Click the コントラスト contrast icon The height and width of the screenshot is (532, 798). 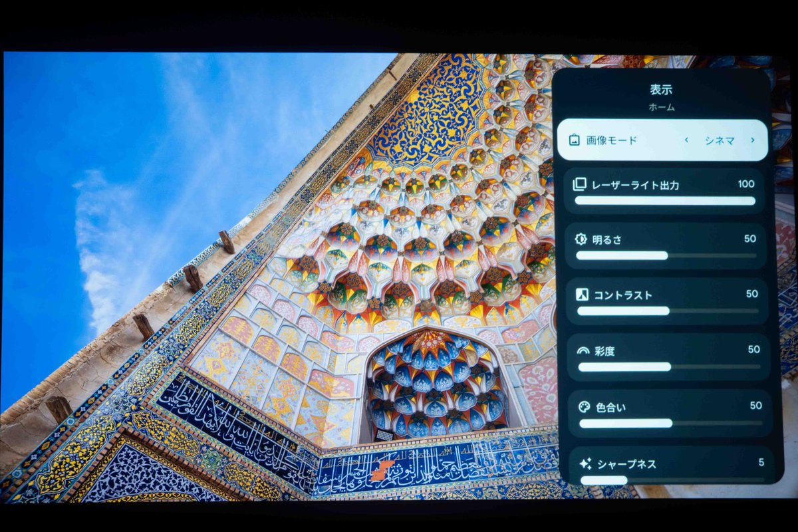click(x=582, y=295)
